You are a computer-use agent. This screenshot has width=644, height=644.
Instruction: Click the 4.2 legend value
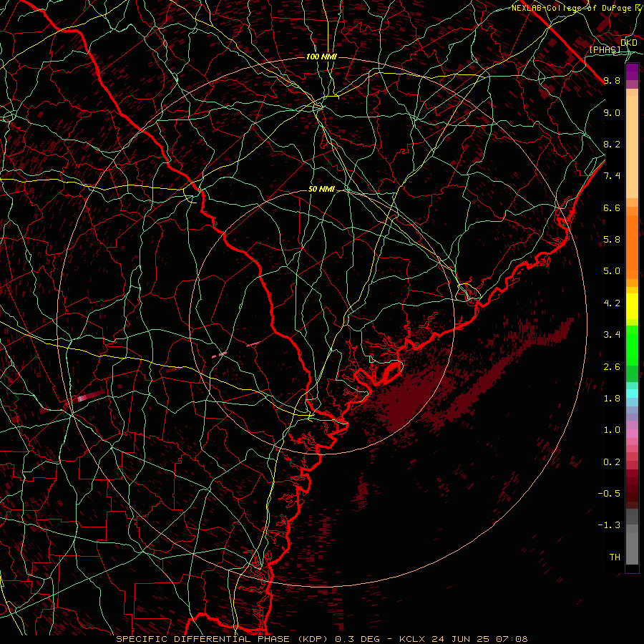(612, 303)
